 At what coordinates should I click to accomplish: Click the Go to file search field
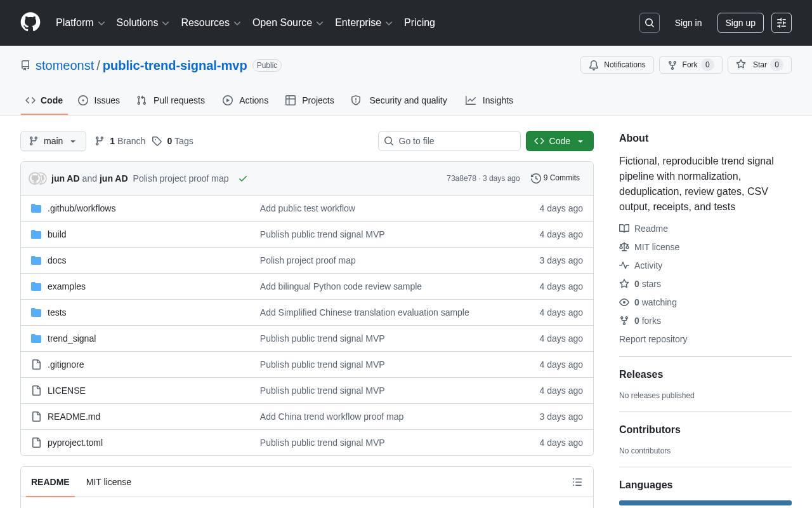(x=449, y=141)
